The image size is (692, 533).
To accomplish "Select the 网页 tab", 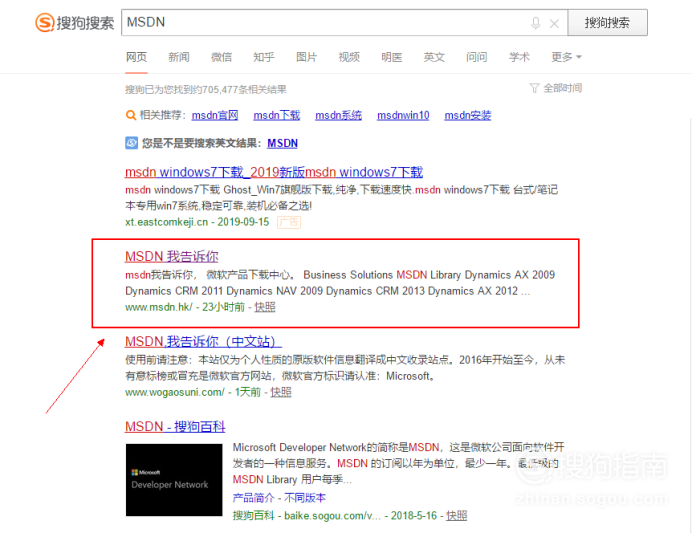I will [136, 57].
